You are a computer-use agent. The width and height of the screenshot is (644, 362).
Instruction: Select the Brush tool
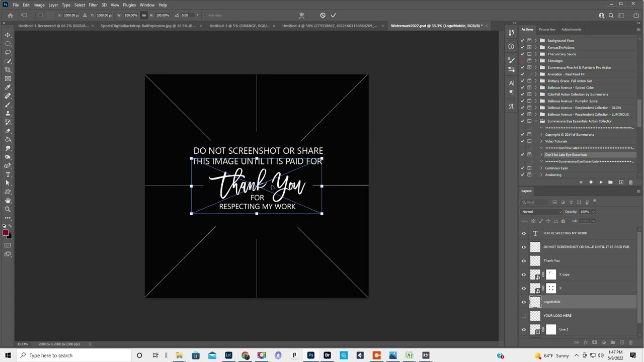[x=8, y=105]
